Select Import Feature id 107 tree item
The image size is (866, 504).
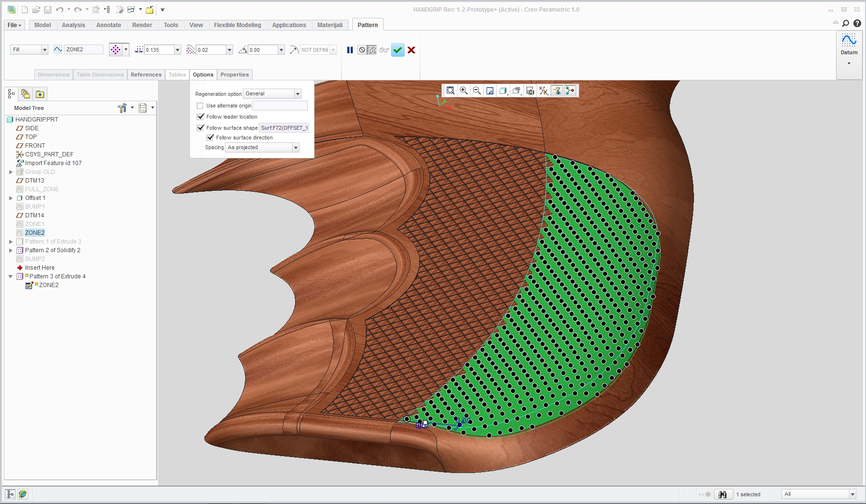(53, 163)
